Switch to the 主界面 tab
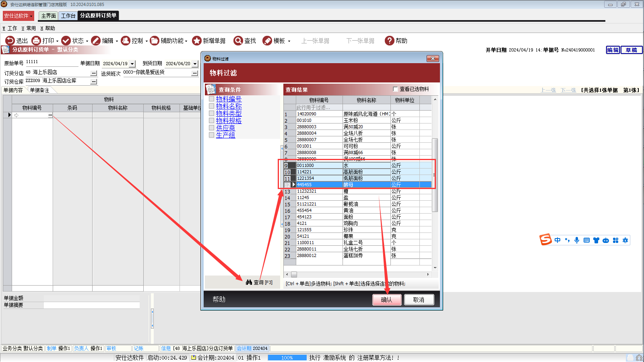 tap(48, 16)
